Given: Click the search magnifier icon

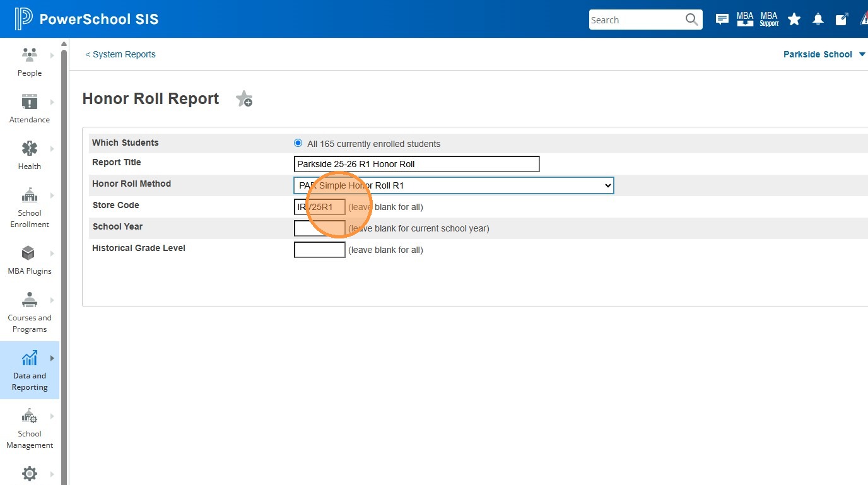Looking at the screenshot, I should pyautogui.click(x=692, y=20).
